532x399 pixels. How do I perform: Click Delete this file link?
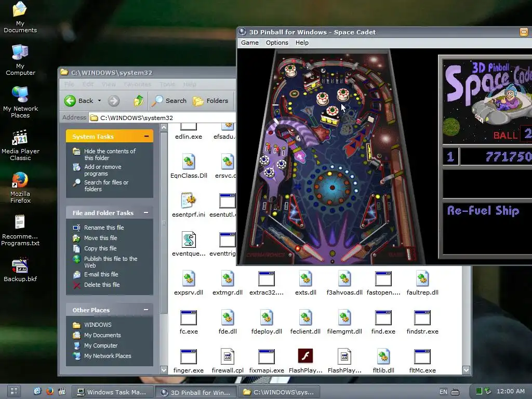point(102,285)
